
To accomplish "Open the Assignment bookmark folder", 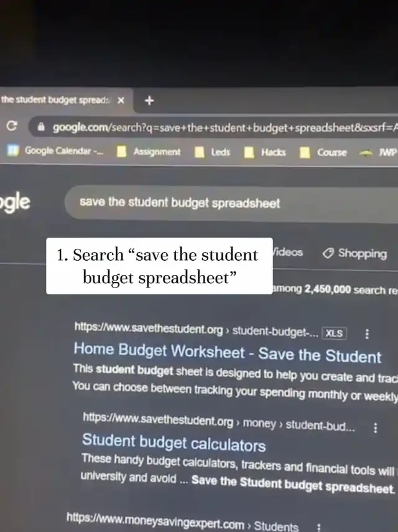I will tap(149, 152).
